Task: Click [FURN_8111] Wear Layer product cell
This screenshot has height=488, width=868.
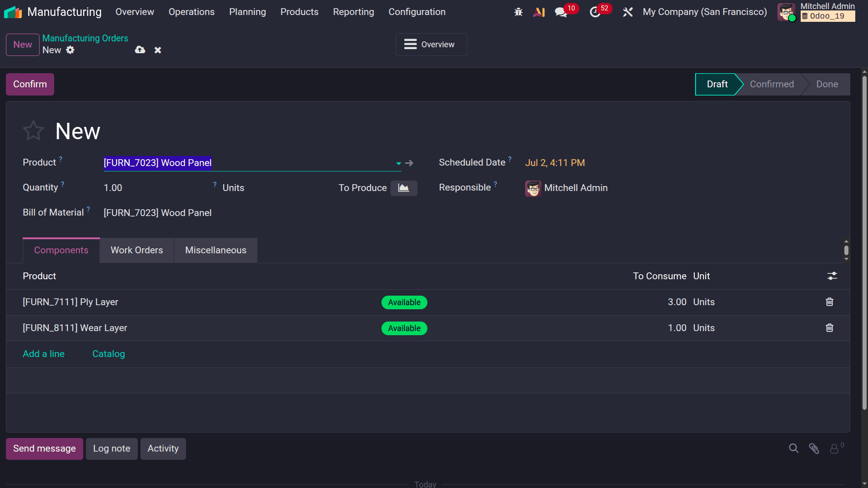Action: pos(75,328)
